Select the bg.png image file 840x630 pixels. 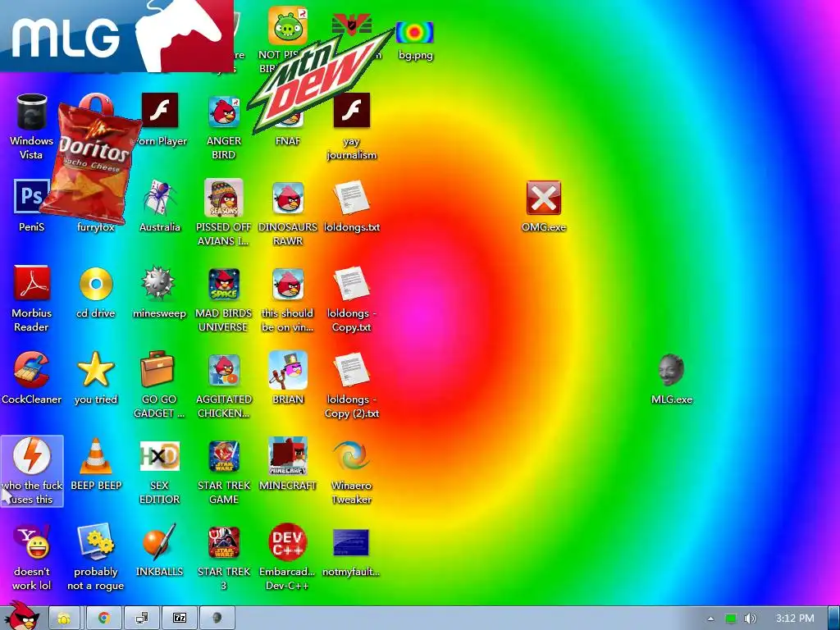(x=414, y=33)
